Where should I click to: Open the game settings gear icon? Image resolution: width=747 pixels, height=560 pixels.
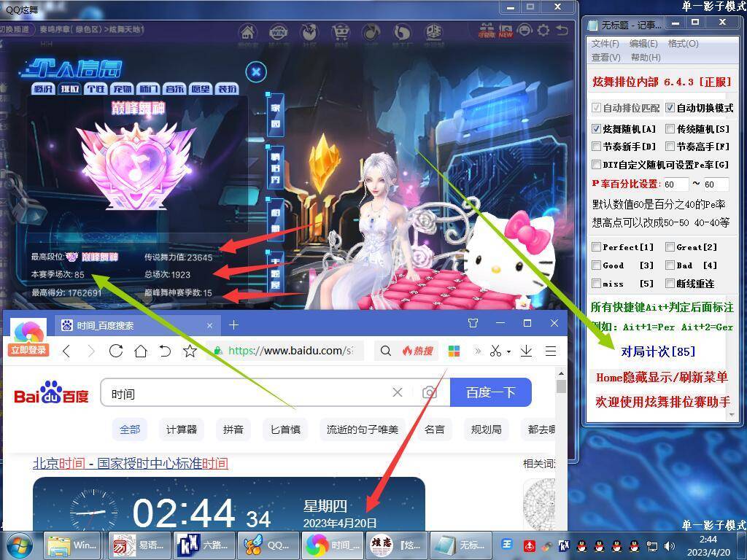pos(543,31)
